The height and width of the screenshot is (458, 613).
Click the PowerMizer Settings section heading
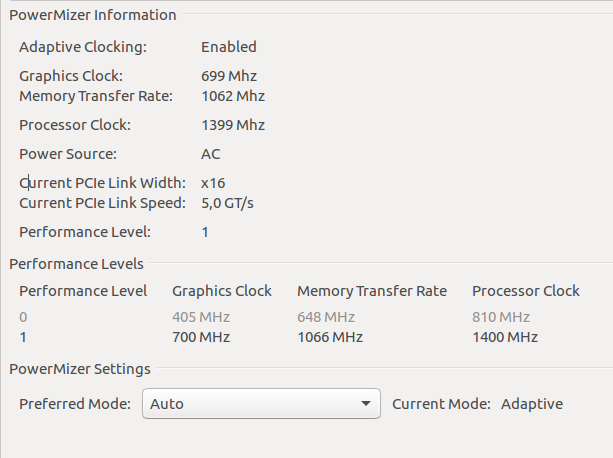click(x=80, y=369)
